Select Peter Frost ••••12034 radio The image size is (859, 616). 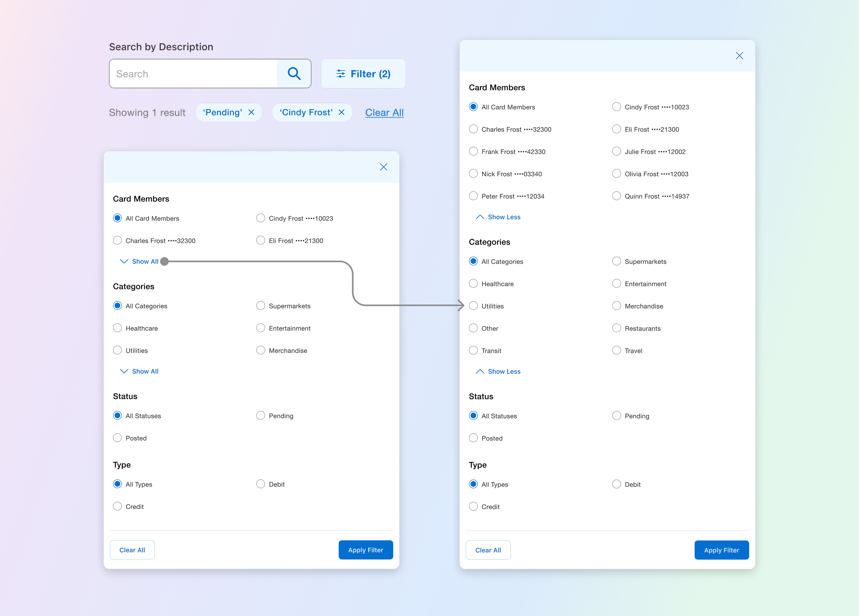474,196
